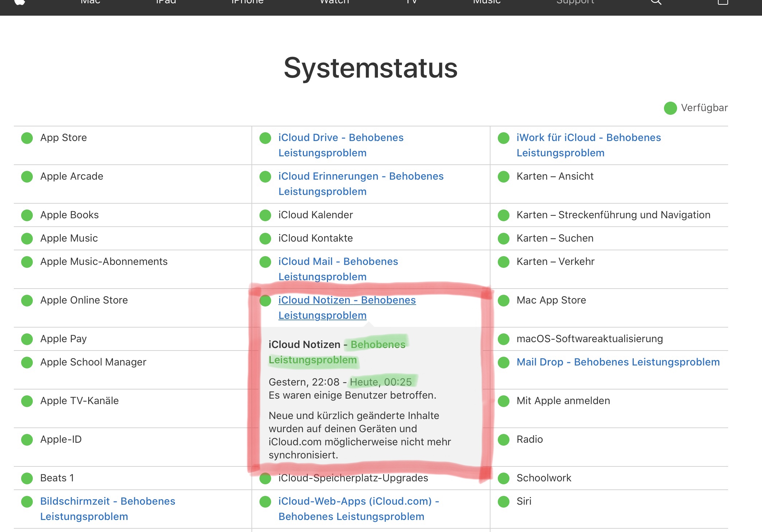Expand Mail Drop Behobenes Leistungsproblem details
This screenshot has height=532, width=762.
[x=618, y=362]
